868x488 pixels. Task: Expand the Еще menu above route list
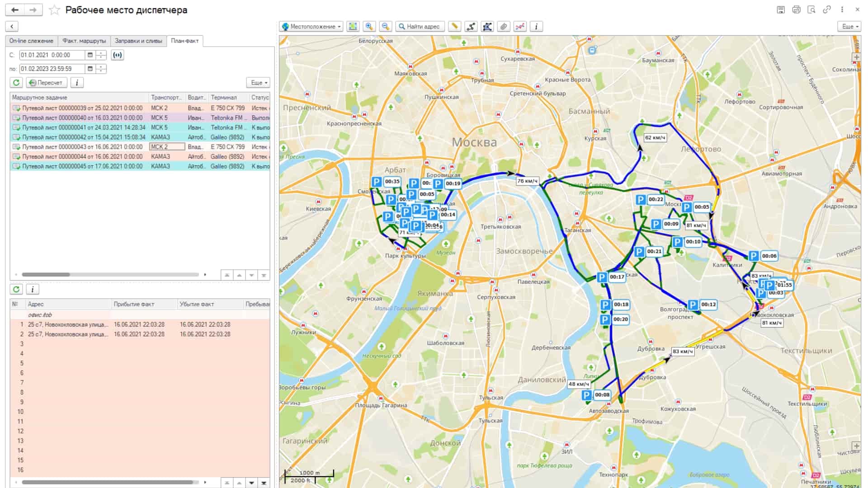click(259, 83)
